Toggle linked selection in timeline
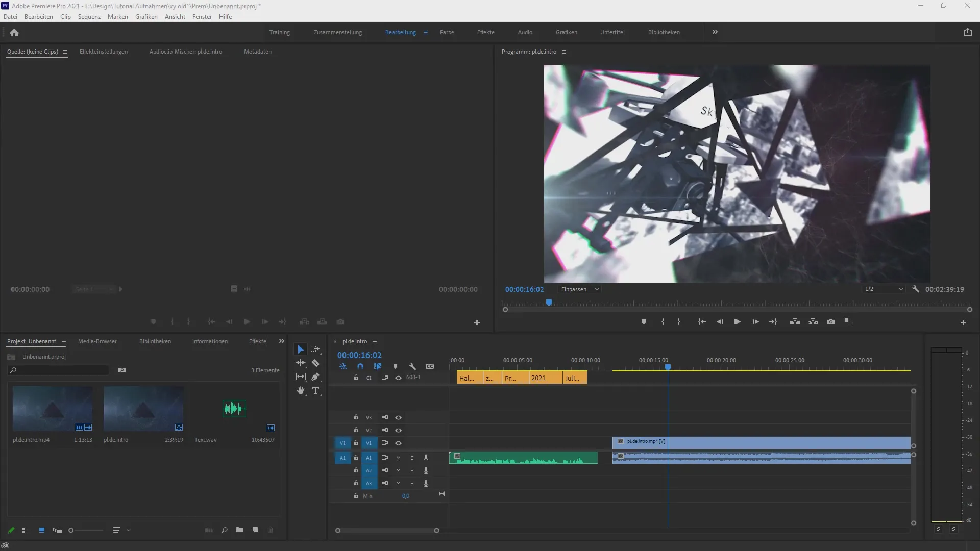Screen dimensions: 980x551 pos(378,366)
